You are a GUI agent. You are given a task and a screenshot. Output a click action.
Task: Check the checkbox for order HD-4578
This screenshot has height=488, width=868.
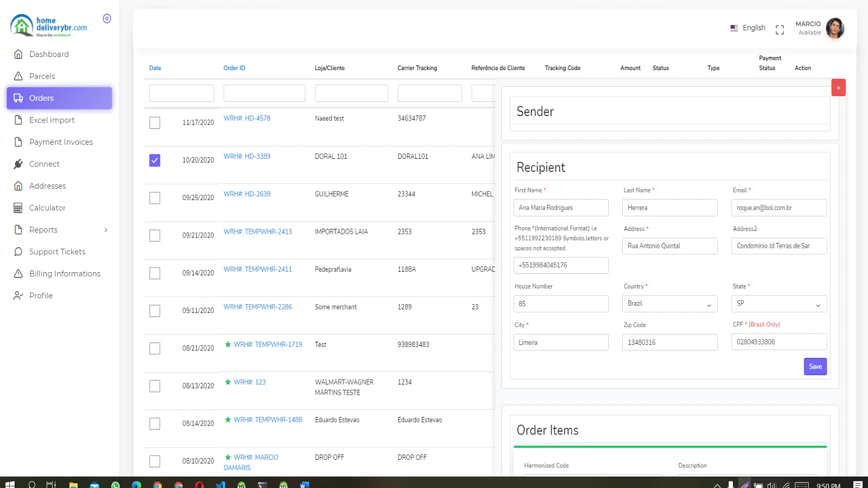pos(155,123)
